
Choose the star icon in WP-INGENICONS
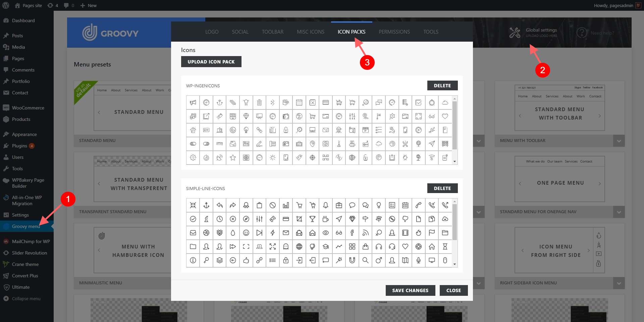click(233, 157)
